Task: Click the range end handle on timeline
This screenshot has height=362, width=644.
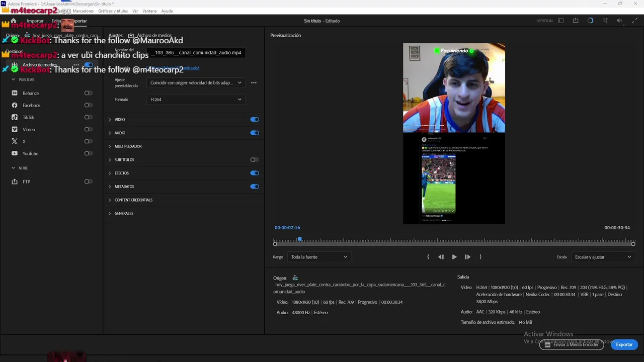Action: (633, 244)
